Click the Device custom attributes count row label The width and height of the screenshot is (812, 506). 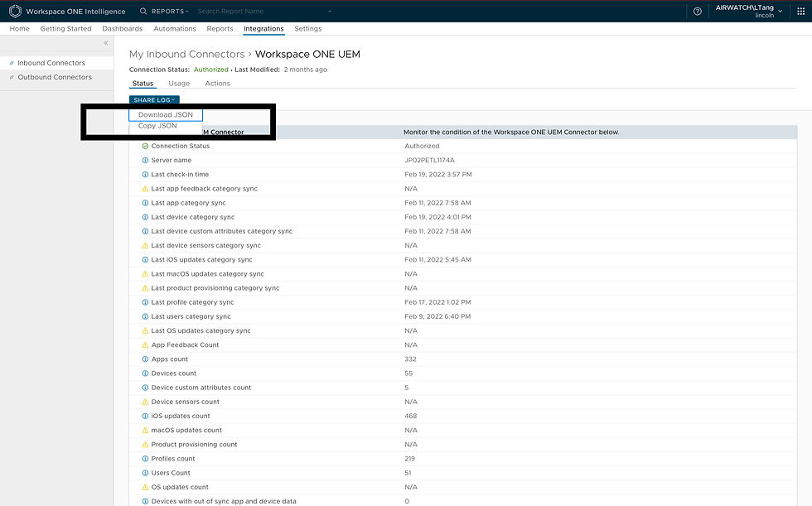(x=201, y=388)
